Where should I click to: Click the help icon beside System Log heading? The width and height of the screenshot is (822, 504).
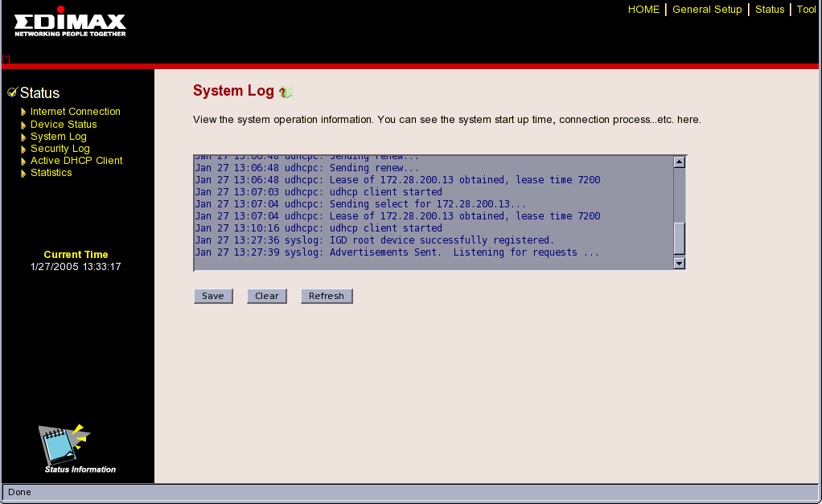(286, 92)
